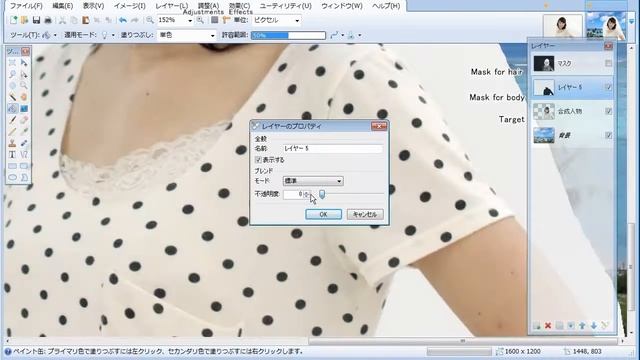
Task: Delete layer with red X icon
Action: (x=548, y=325)
